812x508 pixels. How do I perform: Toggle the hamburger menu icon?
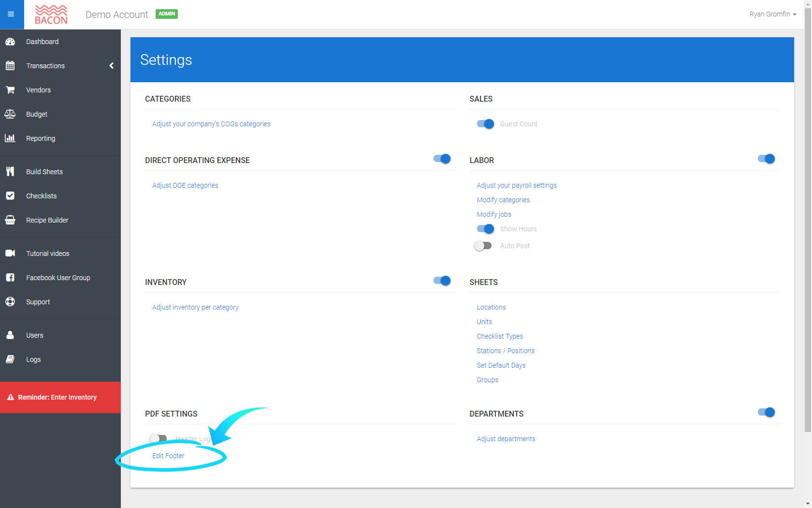click(x=11, y=15)
